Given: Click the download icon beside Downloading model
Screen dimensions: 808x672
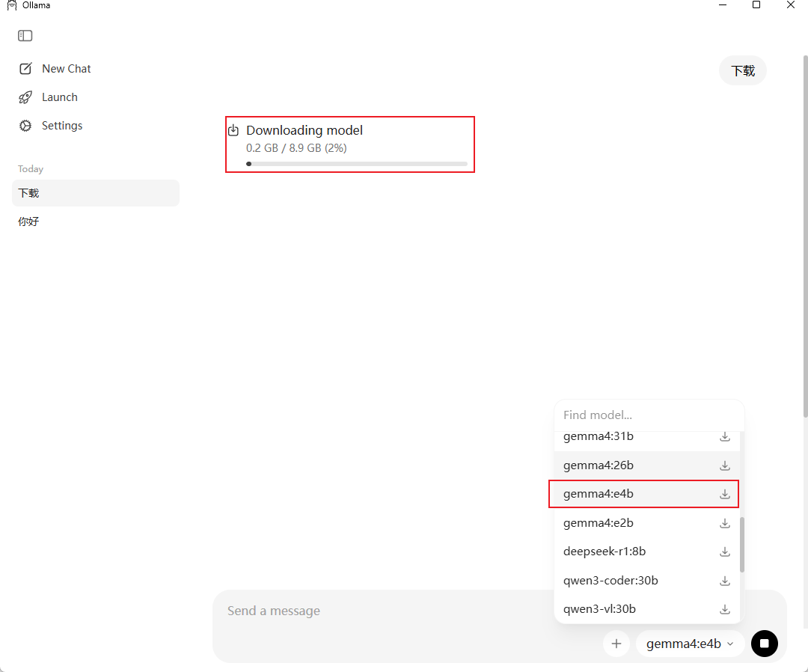Looking at the screenshot, I should pyautogui.click(x=233, y=130).
